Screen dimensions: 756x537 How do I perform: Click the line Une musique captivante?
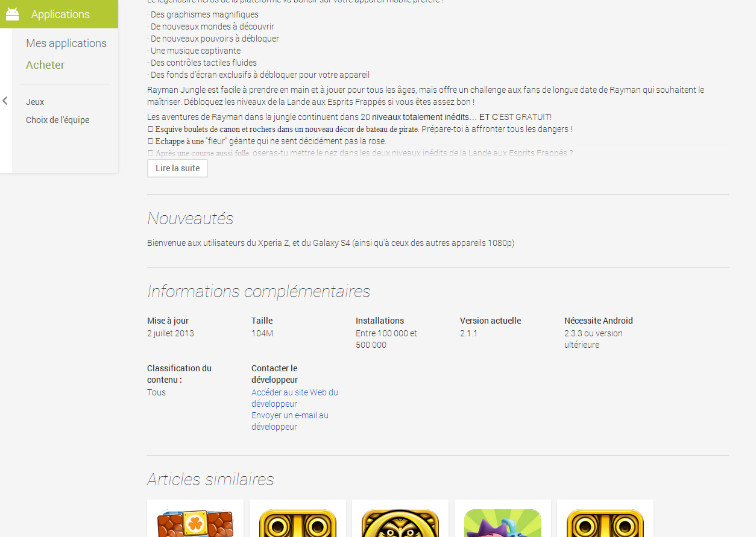pos(194,51)
